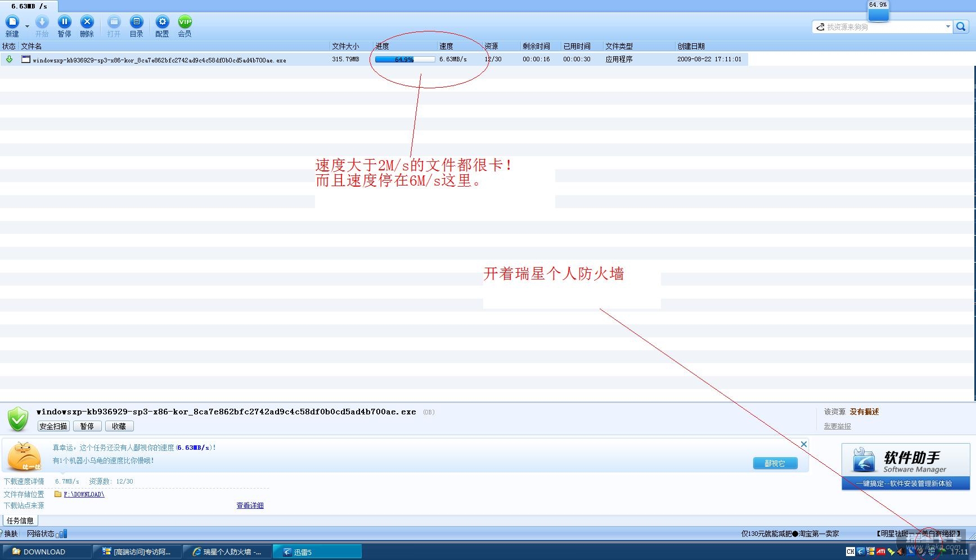Click the 明星祛斑 ad link
Image resolution: width=976 pixels, height=560 pixels.
(919, 534)
